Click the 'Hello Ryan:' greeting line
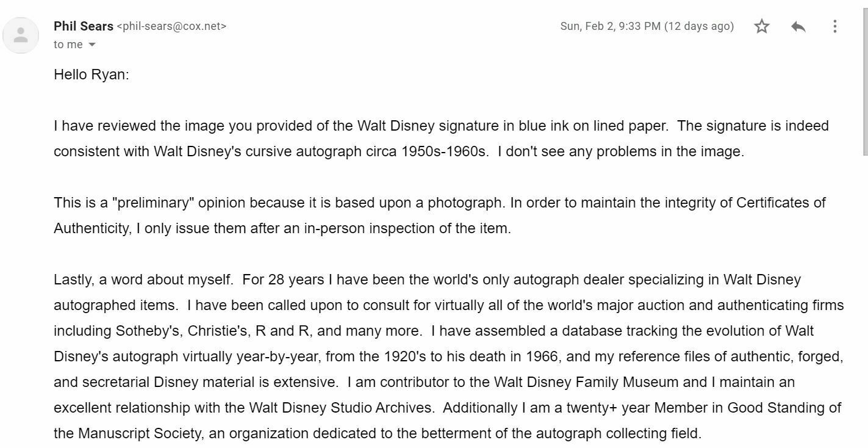Viewport: 868px width, 448px height. click(x=91, y=75)
